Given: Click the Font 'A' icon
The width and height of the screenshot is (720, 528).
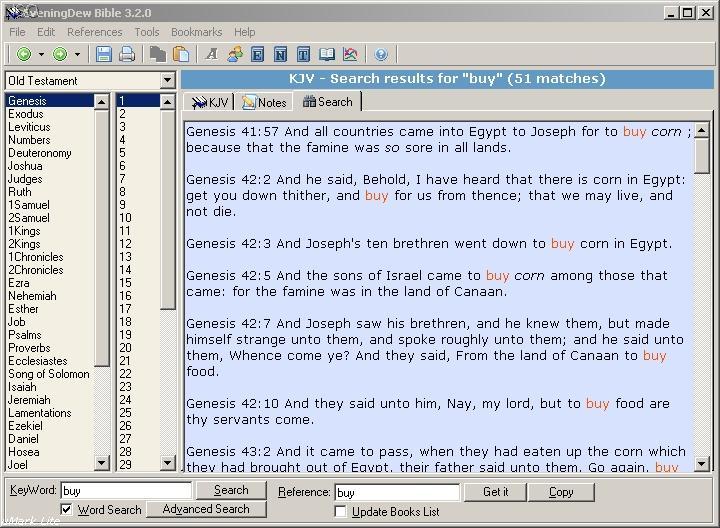Looking at the screenshot, I should click(x=212, y=54).
